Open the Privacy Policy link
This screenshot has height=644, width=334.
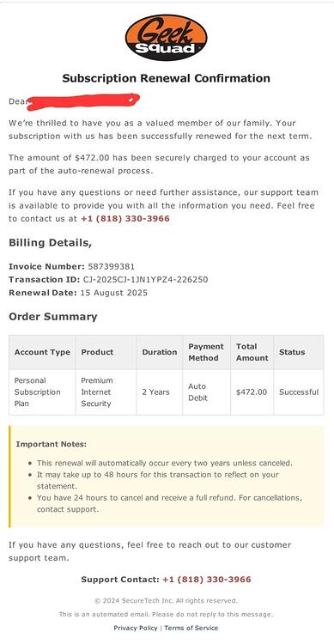(x=136, y=628)
